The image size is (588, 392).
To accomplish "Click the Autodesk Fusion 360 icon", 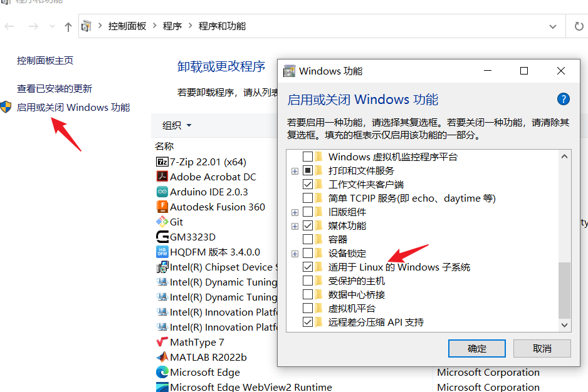I will point(162,207).
